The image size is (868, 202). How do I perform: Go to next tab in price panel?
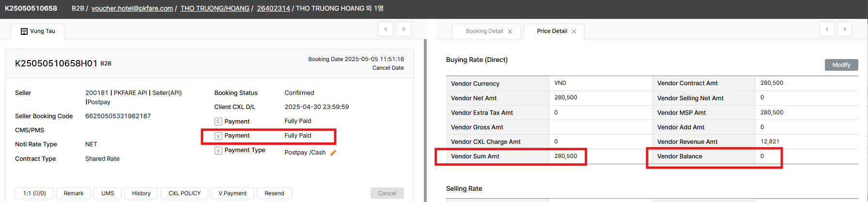(845, 29)
